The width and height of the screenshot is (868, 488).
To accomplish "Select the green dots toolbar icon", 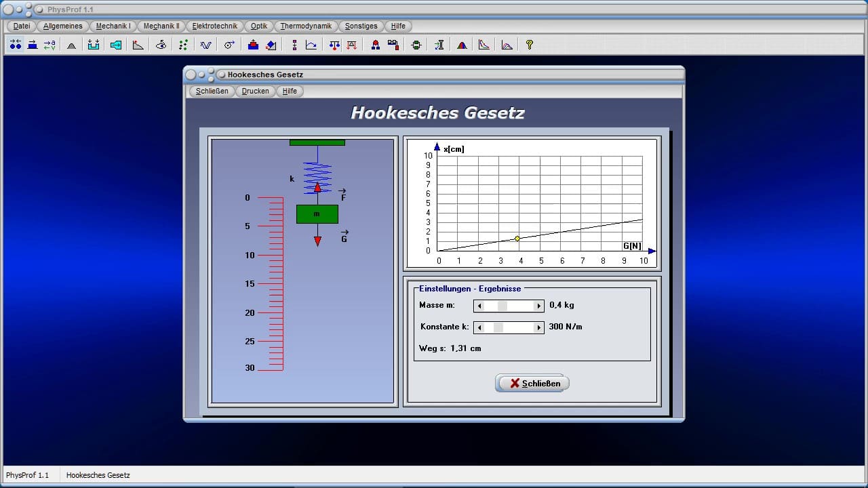I will point(183,45).
